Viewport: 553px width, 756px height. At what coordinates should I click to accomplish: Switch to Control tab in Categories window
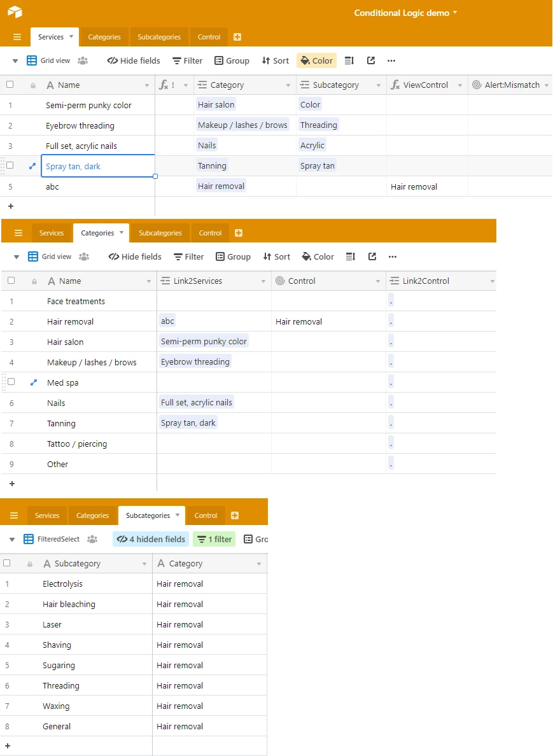(x=210, y=233)
